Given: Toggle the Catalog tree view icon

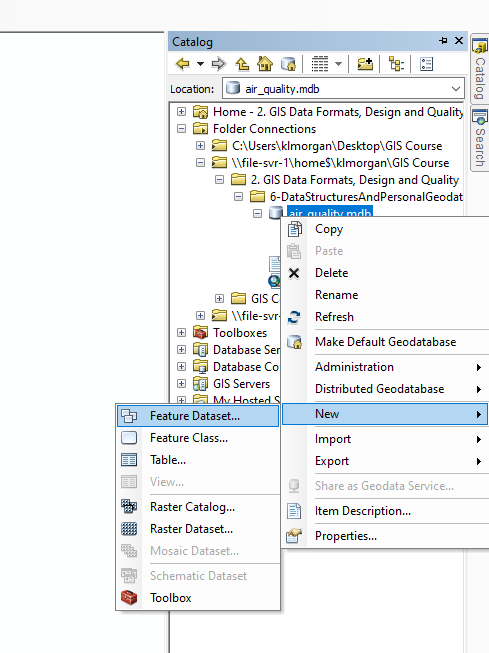Looking at the screenshot, I should point(396,64).
